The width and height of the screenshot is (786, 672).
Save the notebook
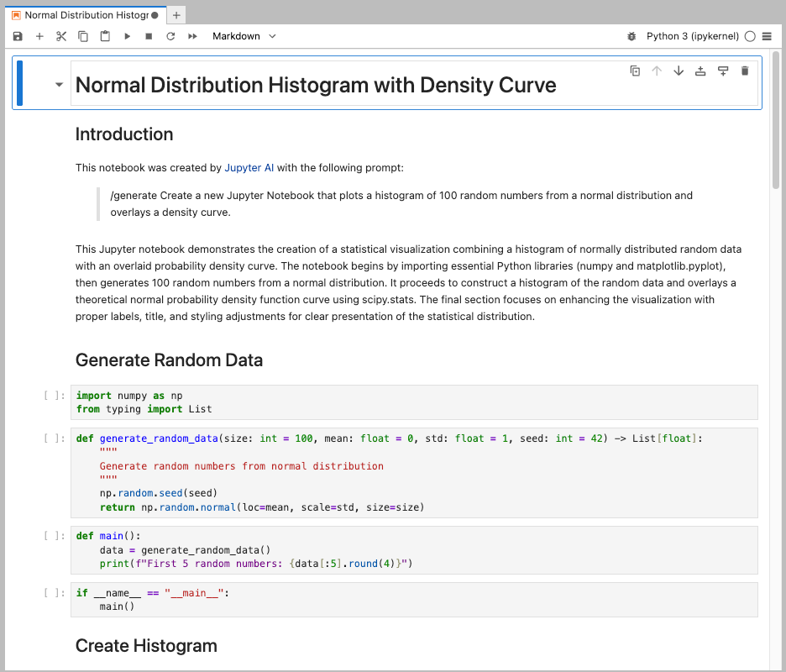(x=17, y=36)
